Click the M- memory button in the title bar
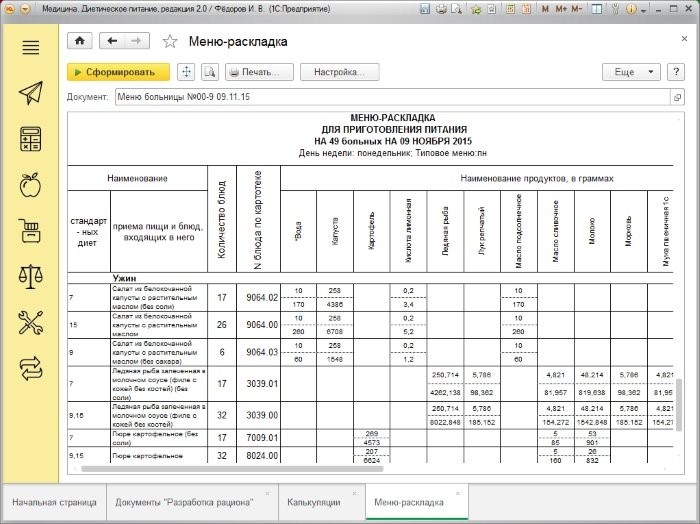Viewport: 700px width, 524px height. [x=577, y=8]
